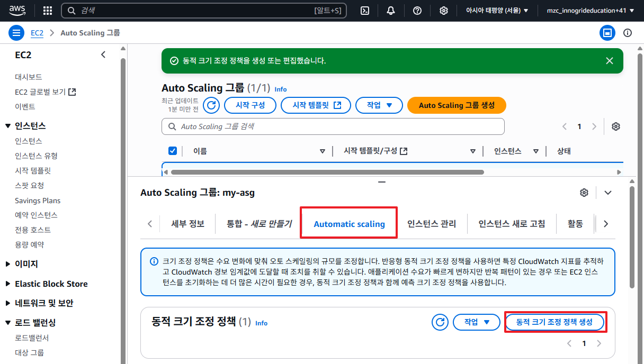The height and width of the screenshot is (364, 644).
Task: Click the info circle icon at top right
Action: 628,33
